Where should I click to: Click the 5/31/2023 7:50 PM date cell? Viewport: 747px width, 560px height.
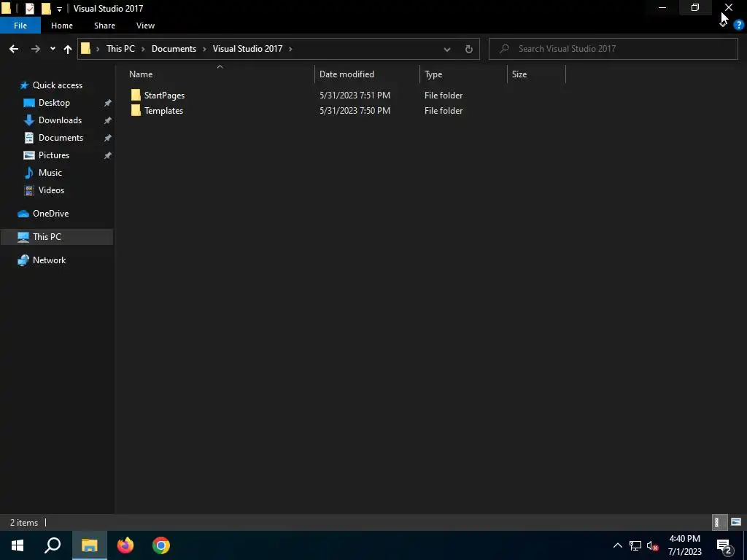pos(355,111)
